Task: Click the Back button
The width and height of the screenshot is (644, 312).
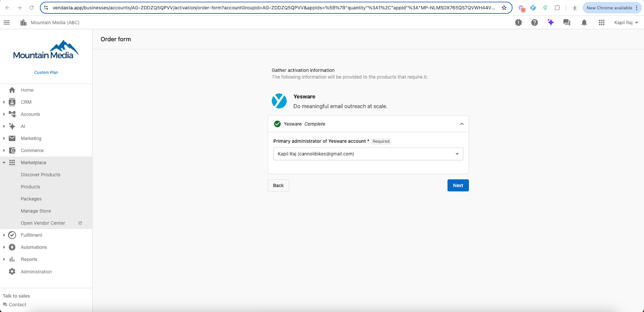Action: 278,185
